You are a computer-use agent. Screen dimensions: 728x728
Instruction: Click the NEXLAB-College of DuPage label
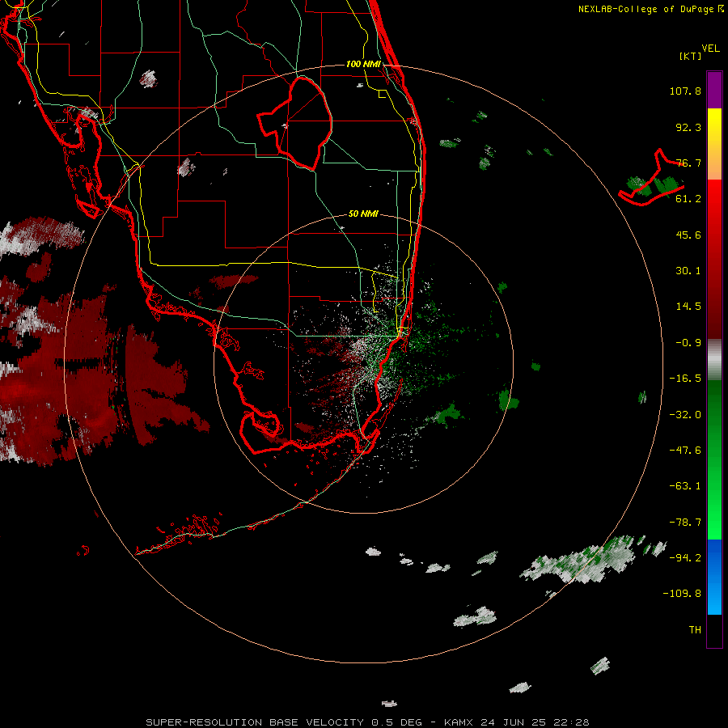point(650,9)
